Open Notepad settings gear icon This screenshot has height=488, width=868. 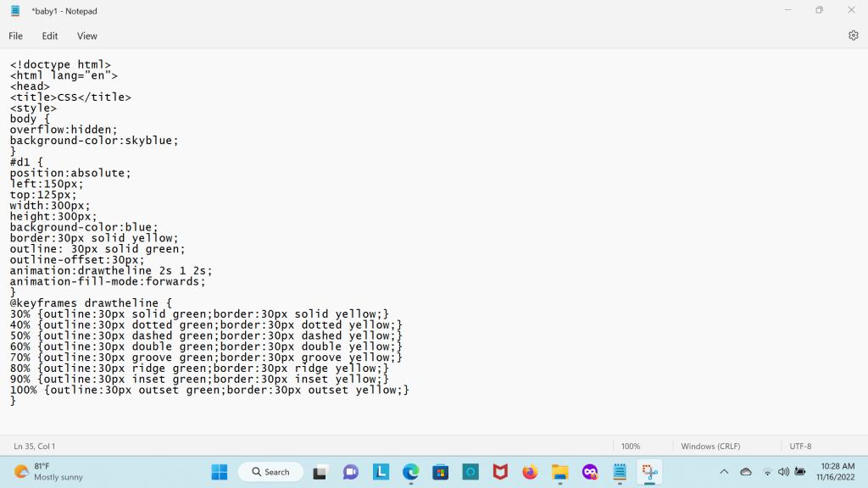click(x=853, y=36)
